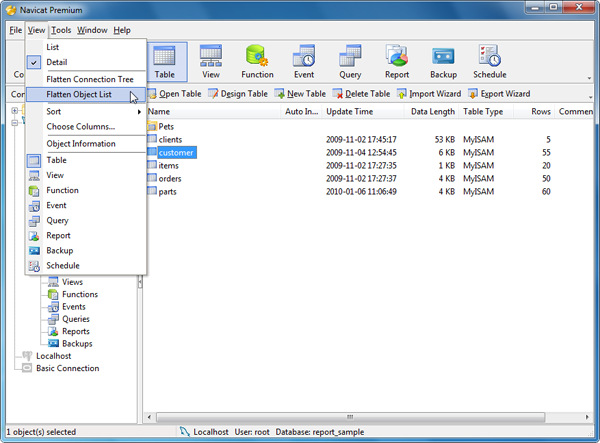The height and width of the screenshot is (443, 600).
Task: Open Choose Columns dialog
Action: click(86, 127)
